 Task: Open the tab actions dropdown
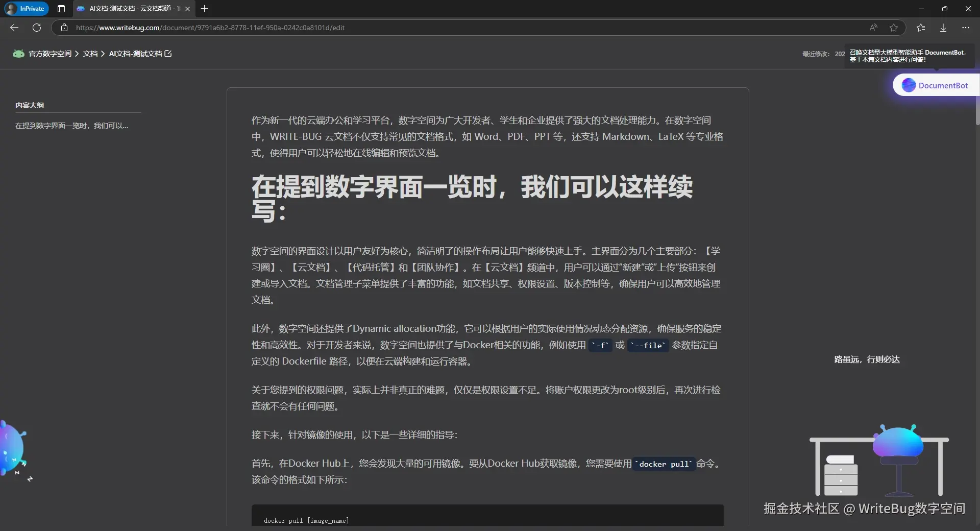click(61, 9)
